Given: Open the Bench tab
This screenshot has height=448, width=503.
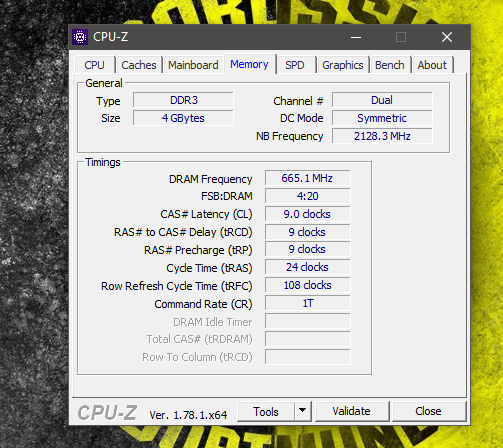Looking at the screenshot, I should click(x=390, y=65).
